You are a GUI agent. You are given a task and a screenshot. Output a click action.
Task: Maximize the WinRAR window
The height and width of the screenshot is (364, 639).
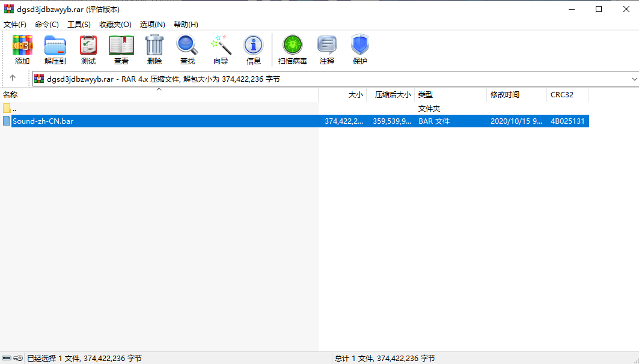point(599,9)
